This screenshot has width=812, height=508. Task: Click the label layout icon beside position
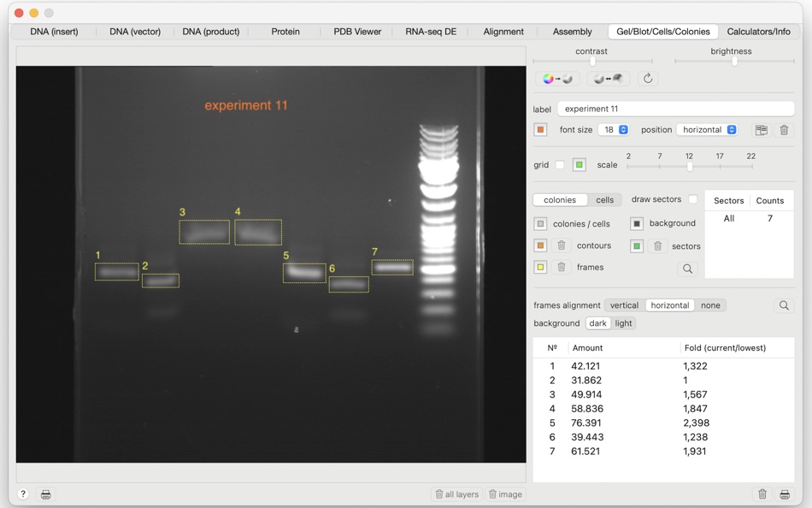[x=762, y=130]
